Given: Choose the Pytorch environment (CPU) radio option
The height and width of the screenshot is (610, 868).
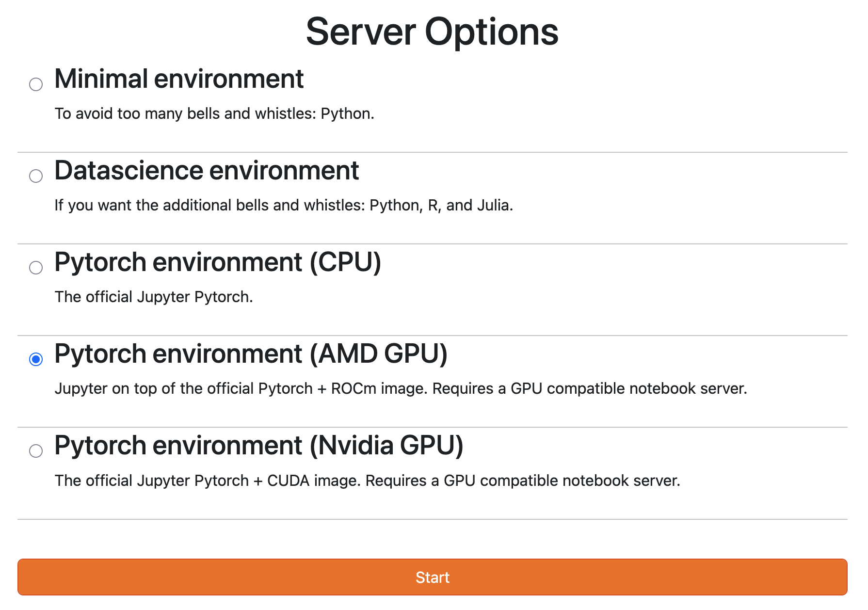Looking at the screenshot, I should pos(36,268).
